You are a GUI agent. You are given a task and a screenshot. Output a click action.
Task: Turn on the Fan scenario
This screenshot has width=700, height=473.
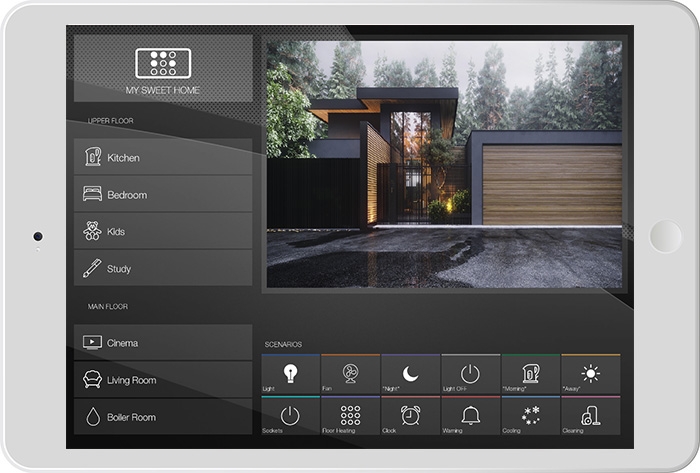click(350, 373)
